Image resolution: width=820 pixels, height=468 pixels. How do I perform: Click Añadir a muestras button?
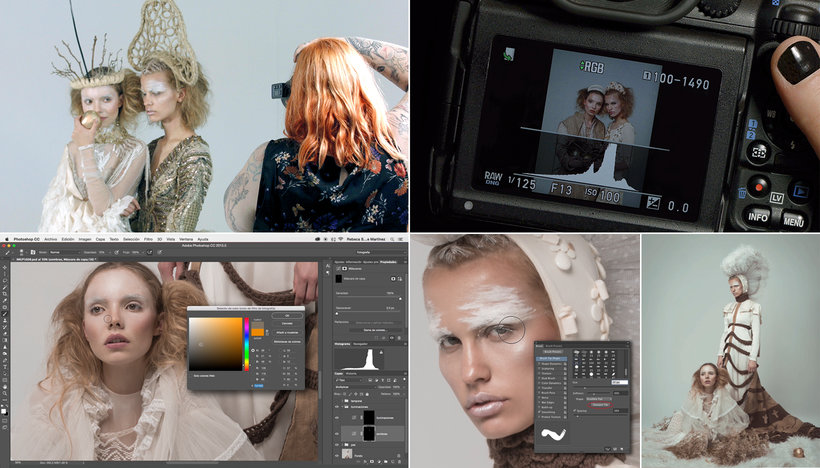coord(287,333)
